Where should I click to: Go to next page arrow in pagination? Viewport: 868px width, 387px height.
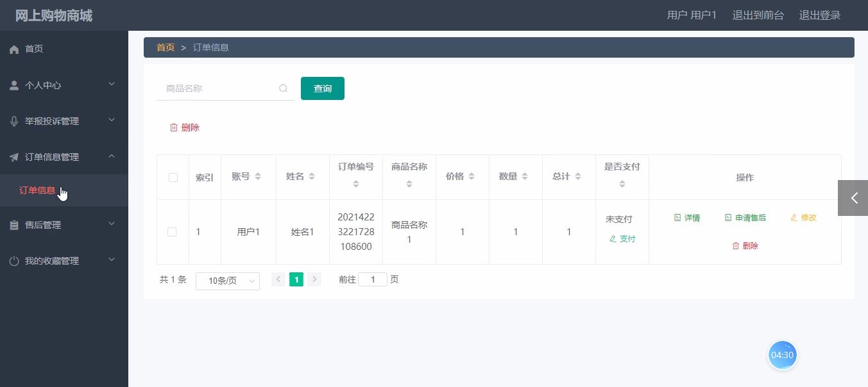click(314, 279)
